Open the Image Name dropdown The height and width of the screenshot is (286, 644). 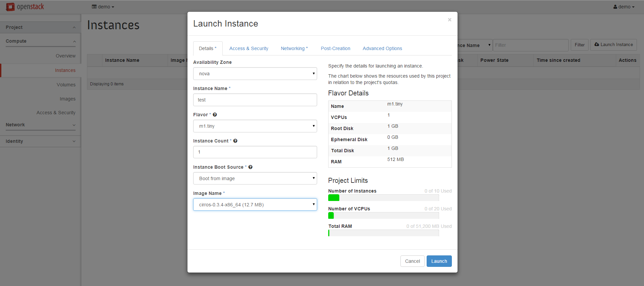click(255, 205)
